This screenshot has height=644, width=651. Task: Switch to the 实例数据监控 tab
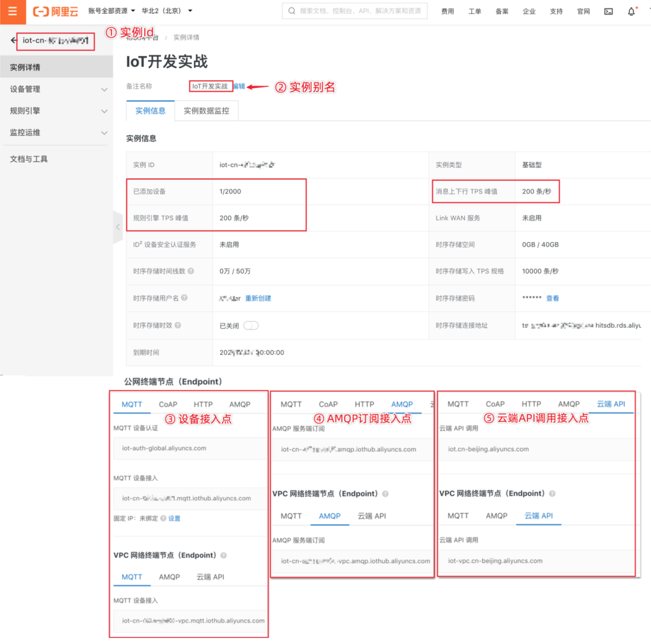[x=206, y=111]
